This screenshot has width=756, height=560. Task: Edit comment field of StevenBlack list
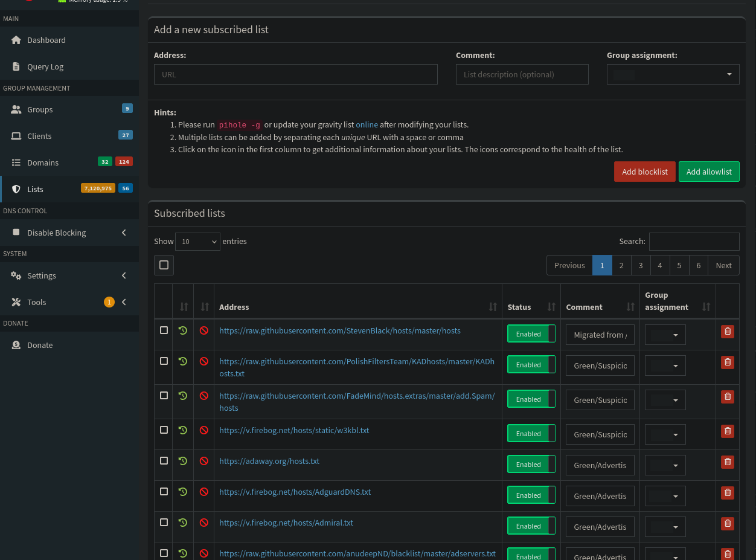600,335
